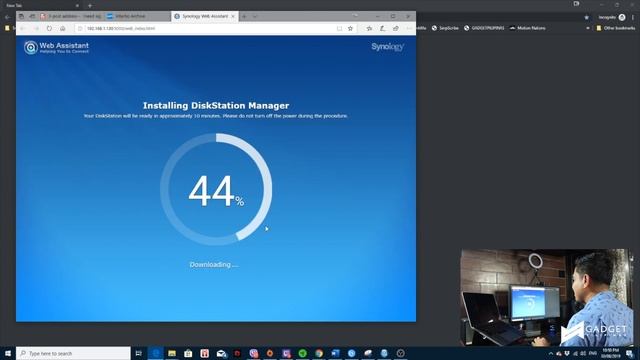Click Edge share icon

pyautogui.click(x=396, y=29)
